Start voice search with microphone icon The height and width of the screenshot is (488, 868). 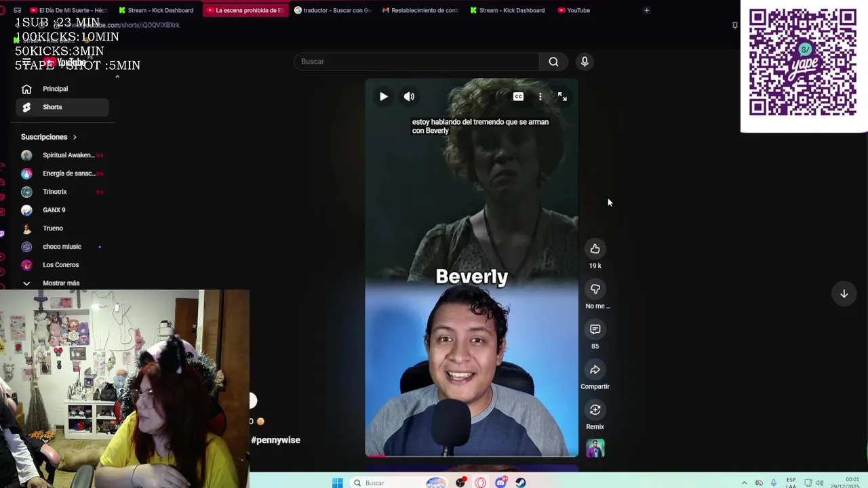pos(585,62)
